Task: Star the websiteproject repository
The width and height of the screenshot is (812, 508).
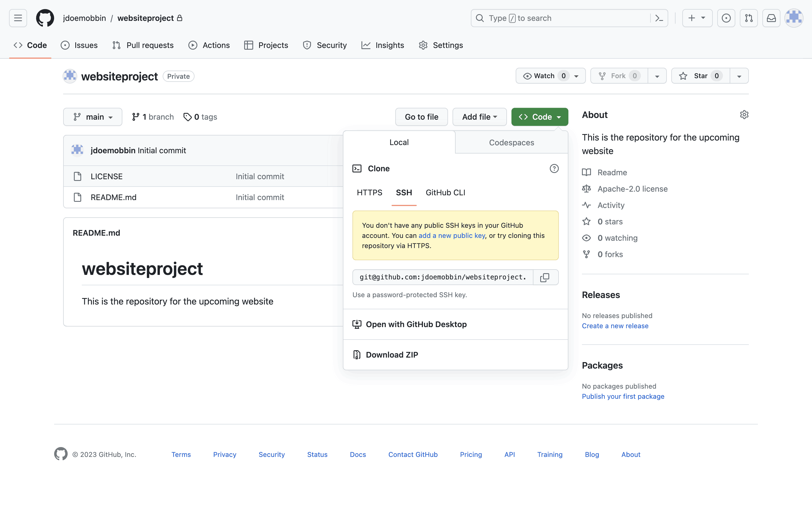Action: click(x=701, y=76)
